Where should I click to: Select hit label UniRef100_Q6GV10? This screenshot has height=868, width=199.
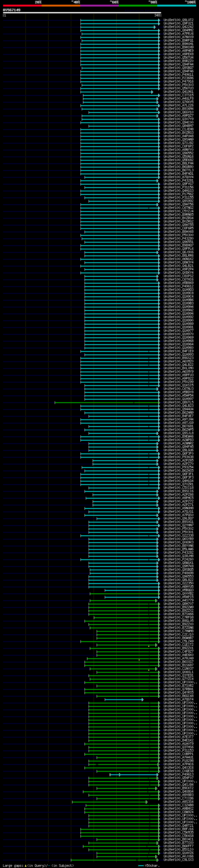[x=179, y=112]
